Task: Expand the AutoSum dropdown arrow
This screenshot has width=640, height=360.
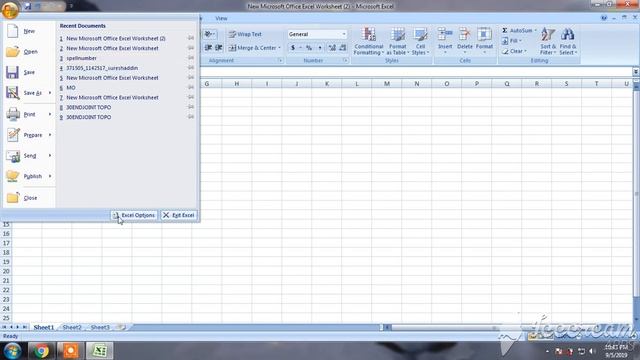Action: point(536,31)
